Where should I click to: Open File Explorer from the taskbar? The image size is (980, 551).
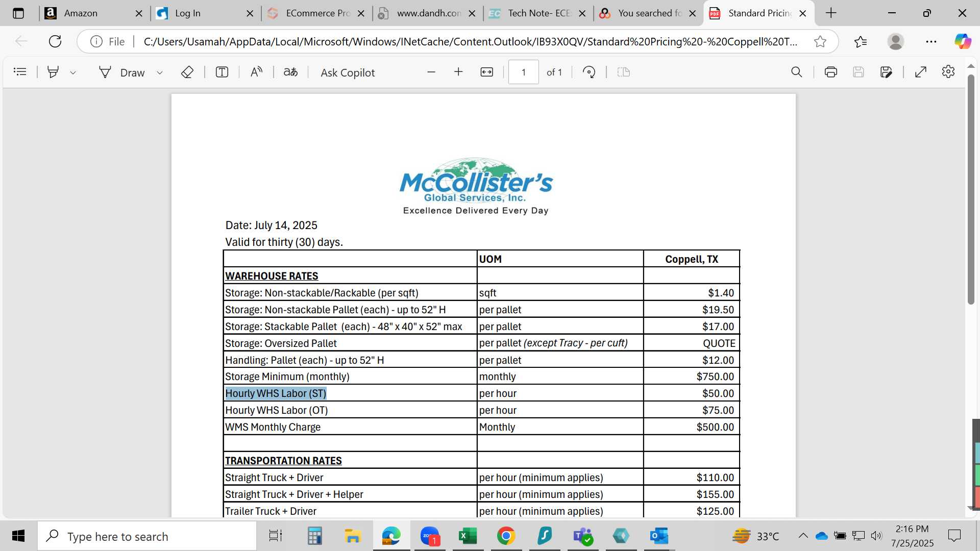[x=353, y=536]
